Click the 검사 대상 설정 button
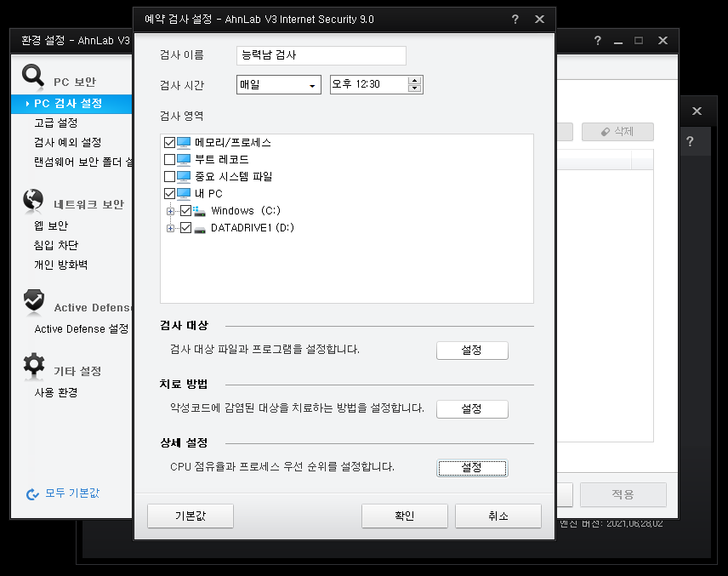This screenshot has height=576, width=728. click(x=472, y=351)
